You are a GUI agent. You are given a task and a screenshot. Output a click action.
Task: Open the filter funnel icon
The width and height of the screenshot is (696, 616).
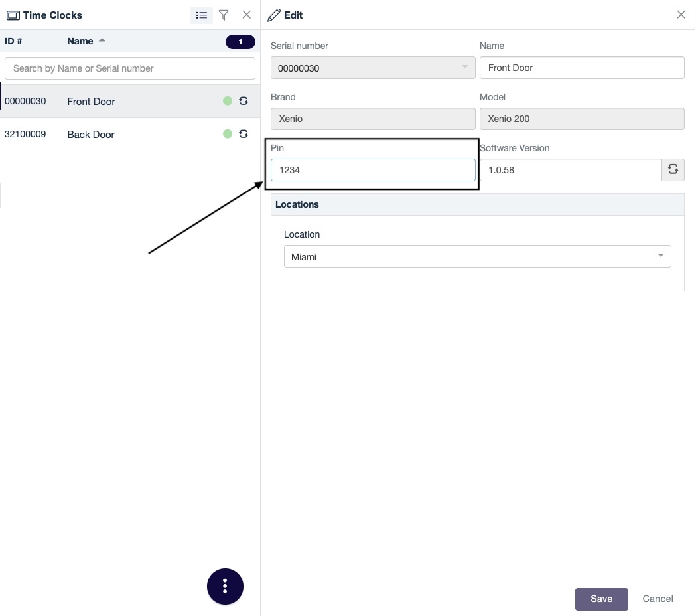point(224,15)
